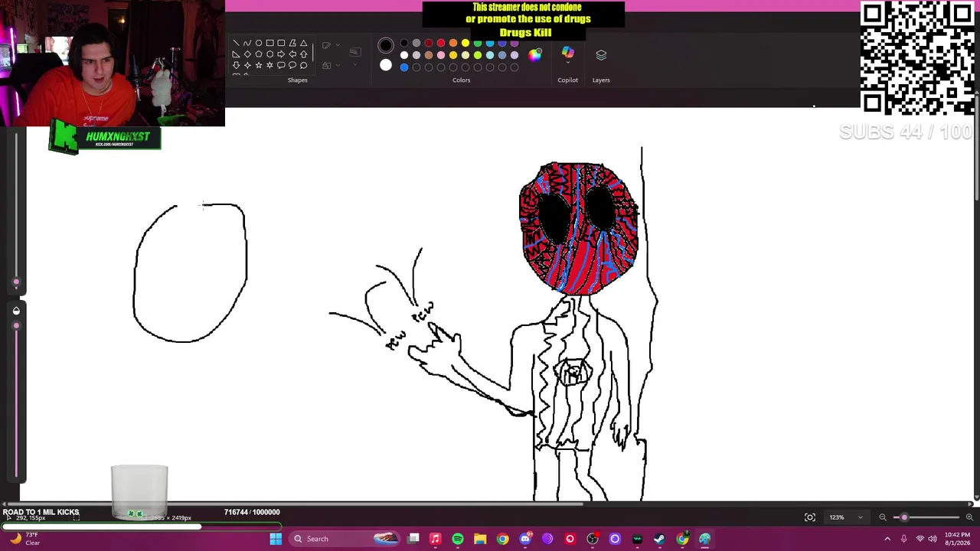Open Discord from the taskbar
This screenshot has height=551, width=980.
click(525, 539)
